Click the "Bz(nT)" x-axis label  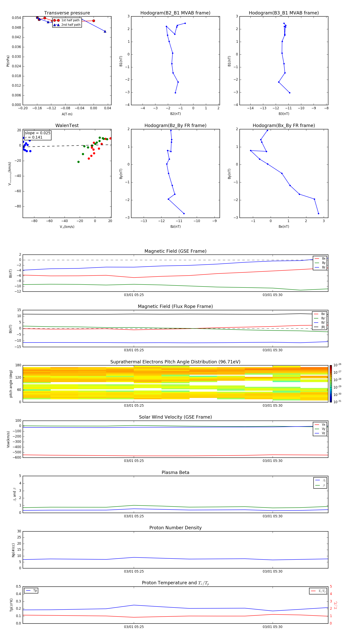[x=175, y=227]
